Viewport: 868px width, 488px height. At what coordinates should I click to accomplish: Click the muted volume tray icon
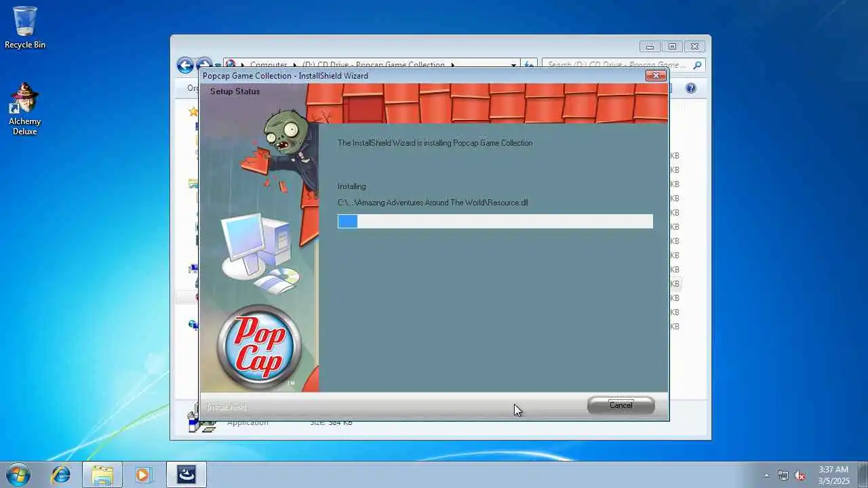point(800,475)
